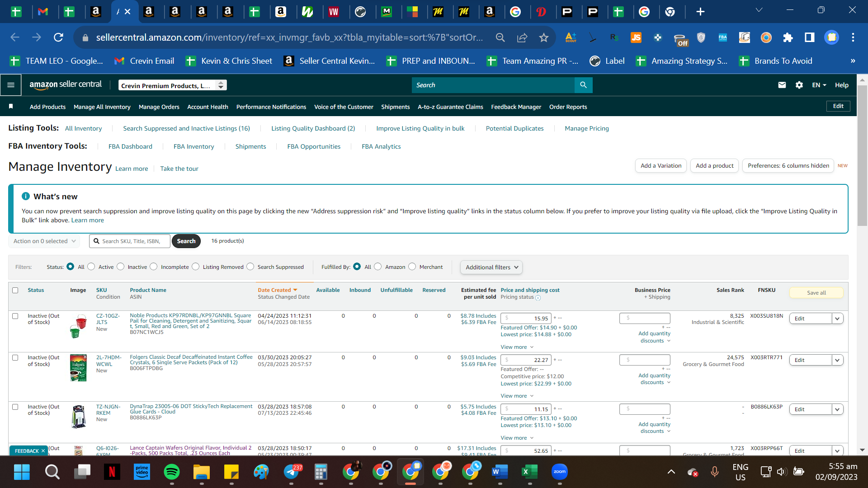868x488 pixels.
Task: Click the Save all button
Action: pos(816,293)
